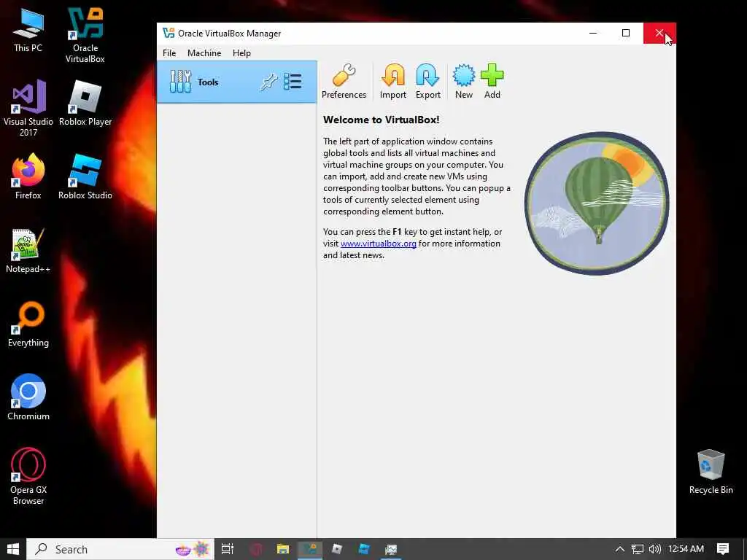Open the File menu

pos(169,52)
